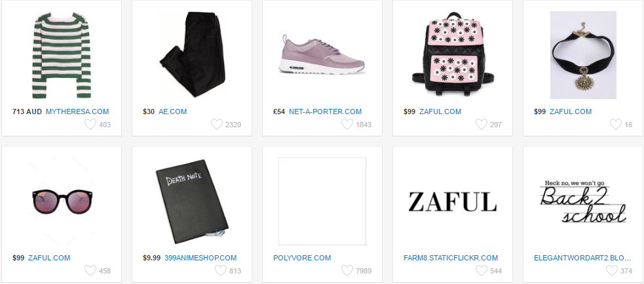This screenshot has height=284, width=644.
Task: View the purple sneaker thumbnail
Action: pos(322,55)
